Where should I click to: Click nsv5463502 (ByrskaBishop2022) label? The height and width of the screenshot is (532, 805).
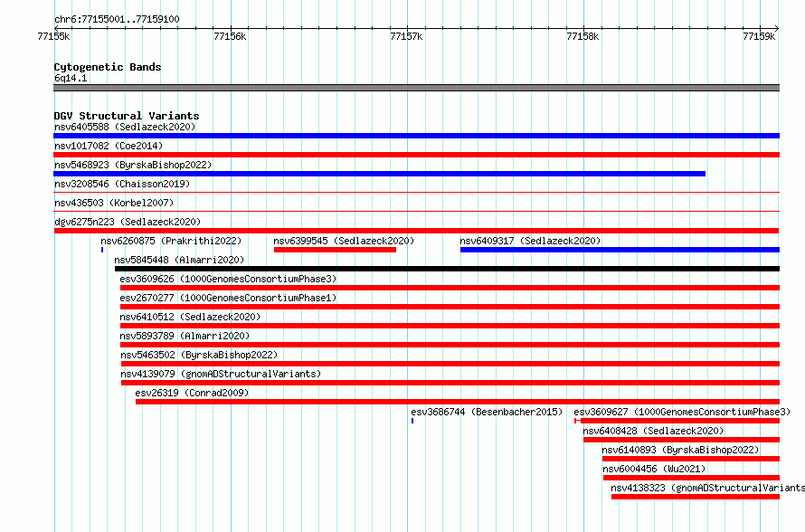pyautogui.click(x=199, y=355)
